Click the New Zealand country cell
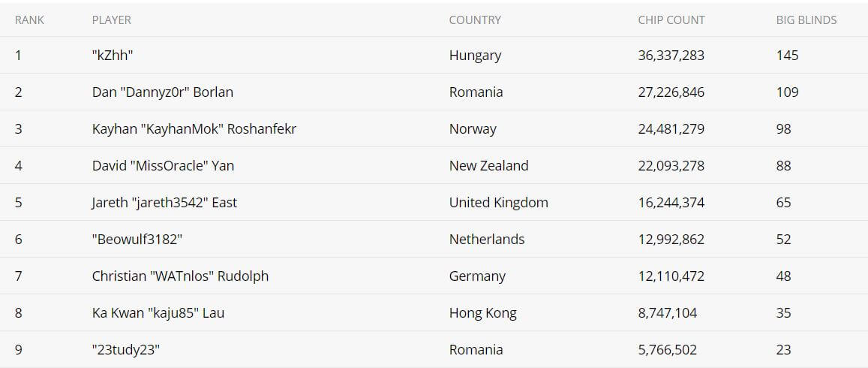Viewport: 868px width, 368px height. [489, 166]
